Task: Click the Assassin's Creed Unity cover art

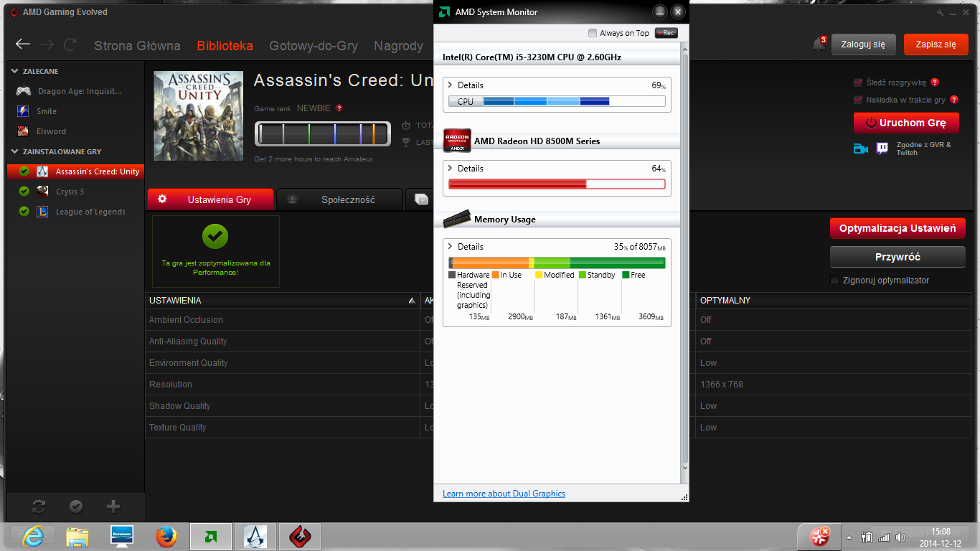Action: click(199, 116)
